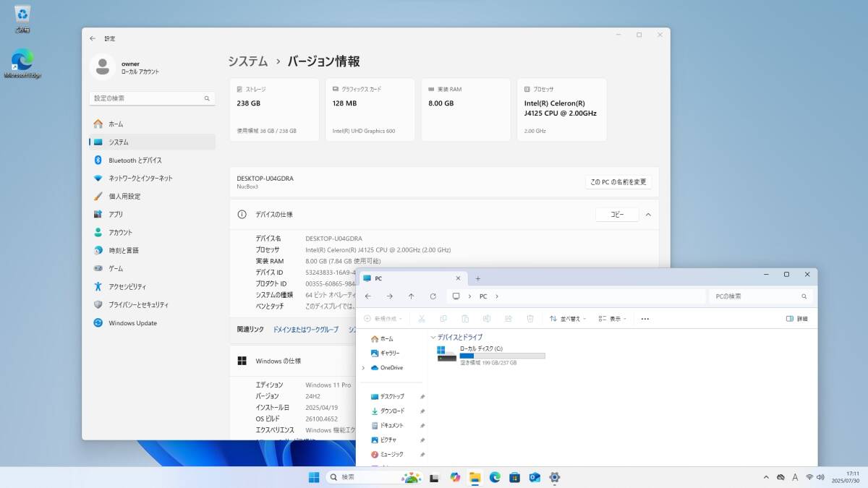Open Edge from the taskbar
The width and height of the screenshot is (868, 488).
coord(495,477)
